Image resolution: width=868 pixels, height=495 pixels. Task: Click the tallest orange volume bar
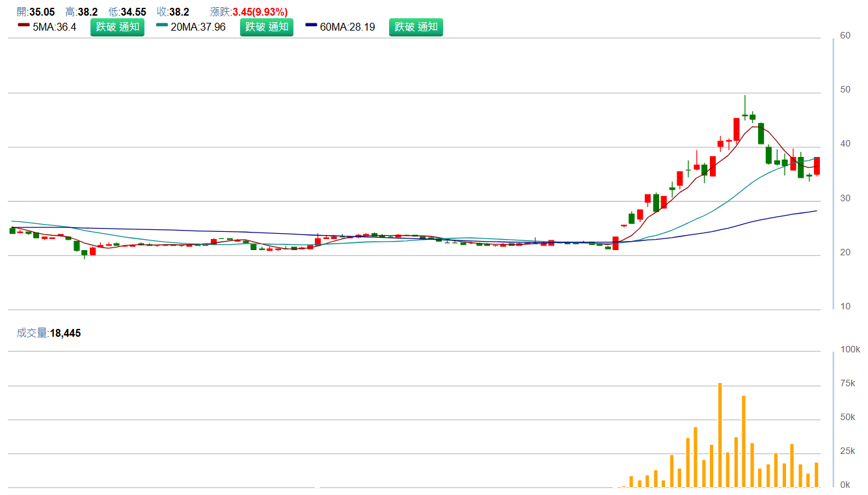pyautogui.click(x=720, y=435)
